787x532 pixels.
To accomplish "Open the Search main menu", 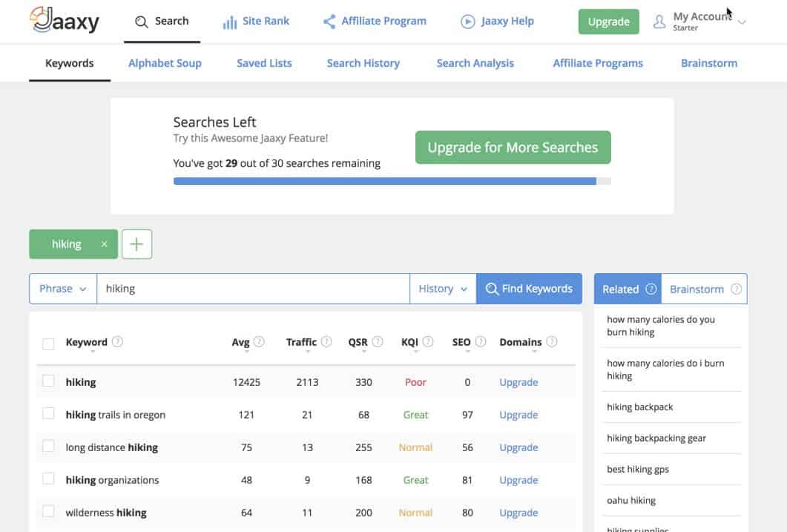I will 162,22.
